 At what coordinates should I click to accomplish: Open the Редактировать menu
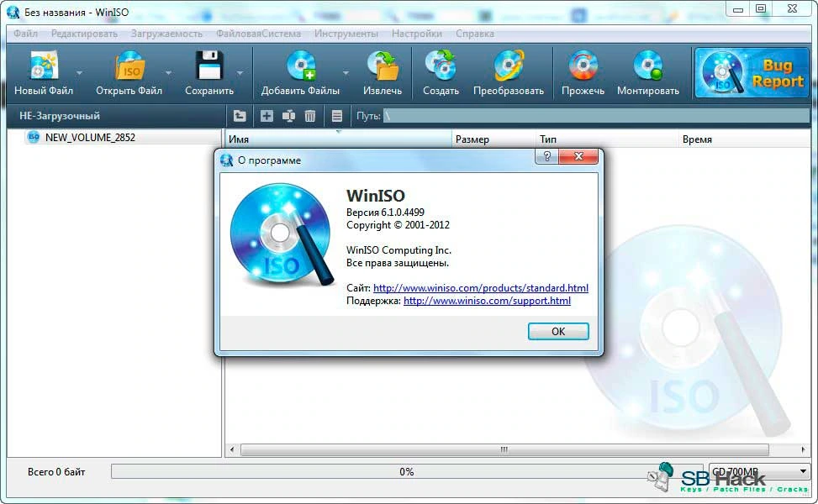85,34
